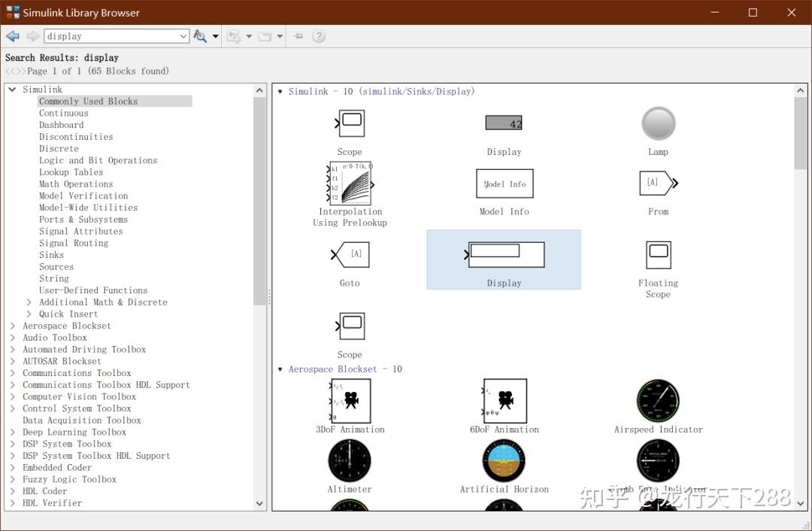Expand the Quick Insert node
This screenshot has height=531, width=812.
coord(29,314)
